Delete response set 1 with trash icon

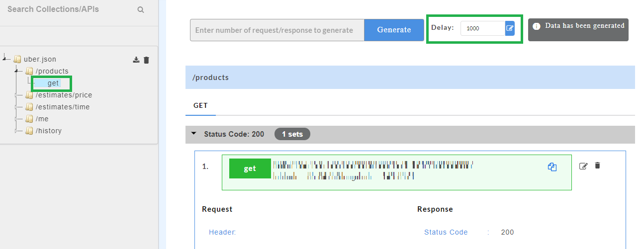point(597,166)
